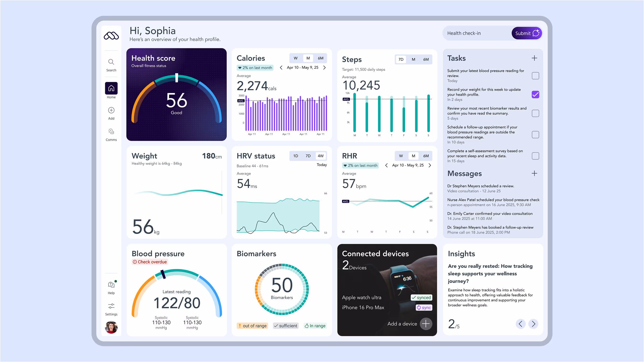Click the Search icon in sidebar
This screenshot has height=362, width=644.
click(x=111, y=62)
